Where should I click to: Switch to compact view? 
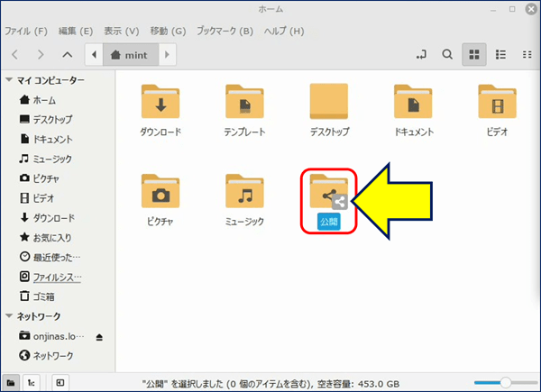(527, 54)
